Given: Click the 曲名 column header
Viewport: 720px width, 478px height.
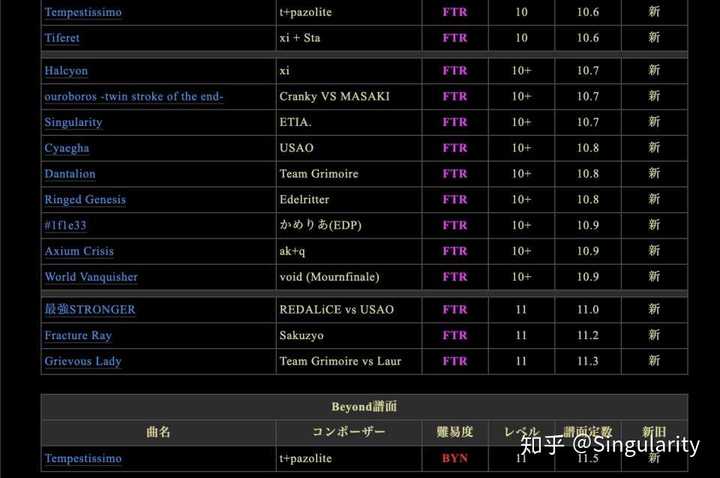Looking at the screenshot, I should point(158,432).
